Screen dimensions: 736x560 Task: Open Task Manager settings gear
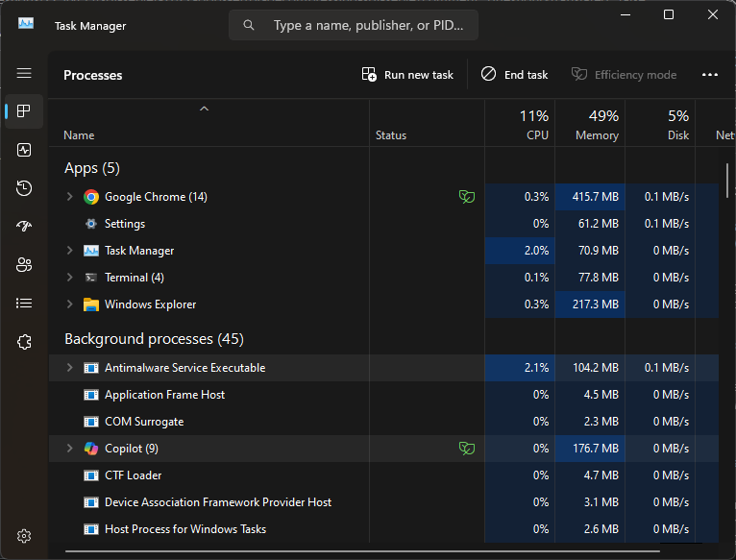click(x=24, y=536)
